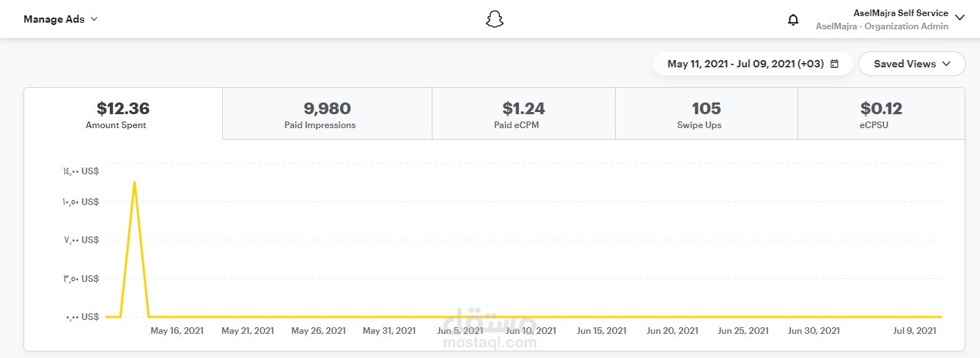The image size is (980, 358).
Task: Select the Amount Spent tab
Action: coord(123,114)
